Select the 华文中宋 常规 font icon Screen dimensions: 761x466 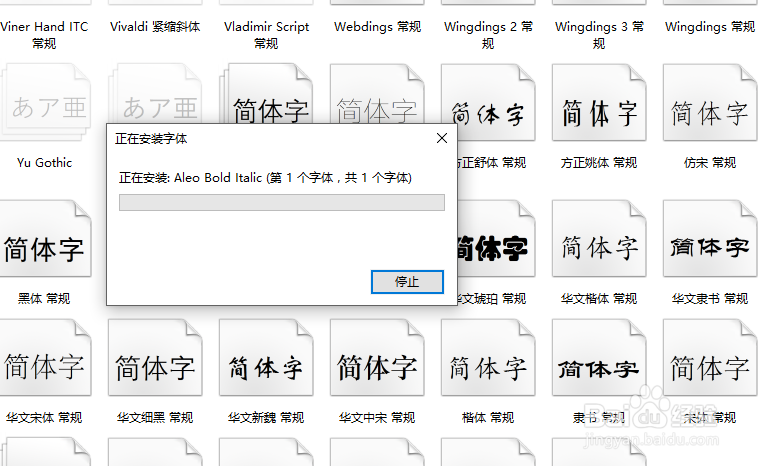pos(377,358)
